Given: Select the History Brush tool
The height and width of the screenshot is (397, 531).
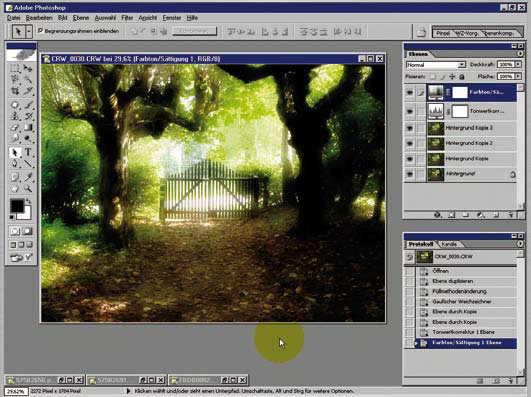Looking at the screenshot, I should (x=28, y=116).
